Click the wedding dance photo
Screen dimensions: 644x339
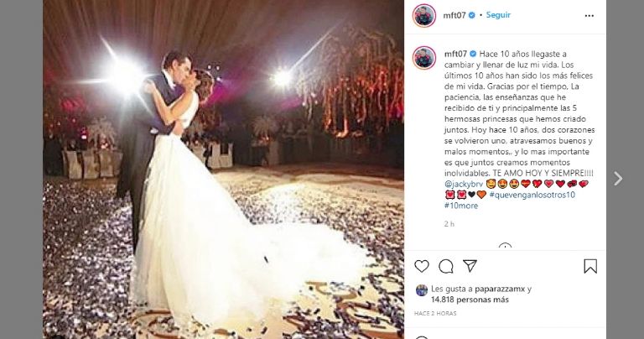point(223,169)
